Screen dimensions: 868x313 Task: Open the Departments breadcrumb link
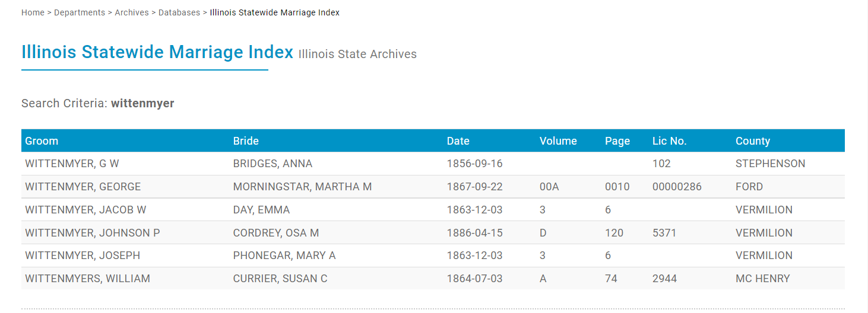80,12
